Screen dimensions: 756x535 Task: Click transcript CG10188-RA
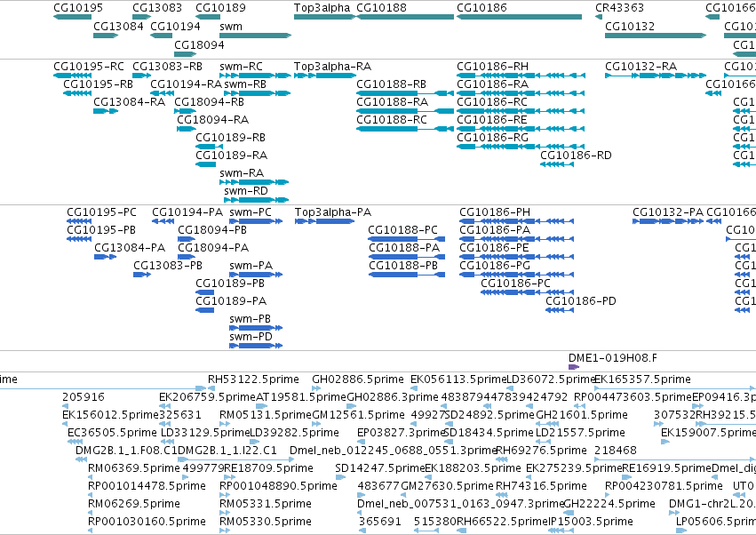405,111
